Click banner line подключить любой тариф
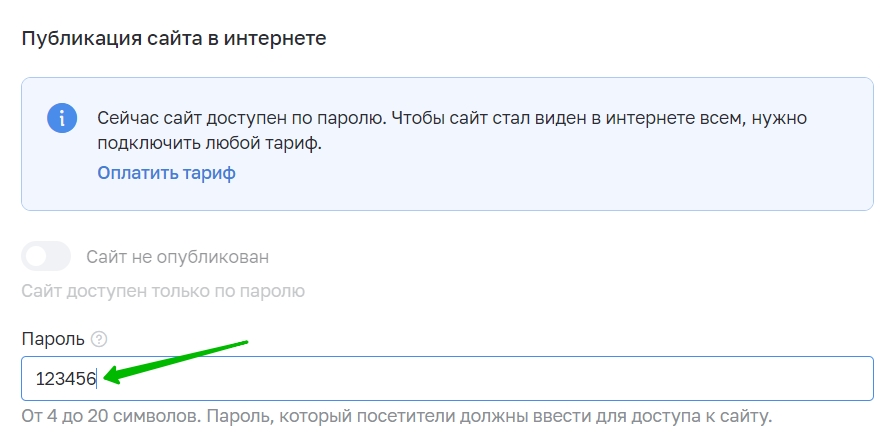The image size is (896, 448). pyautogui.click(x=210, y=143)
